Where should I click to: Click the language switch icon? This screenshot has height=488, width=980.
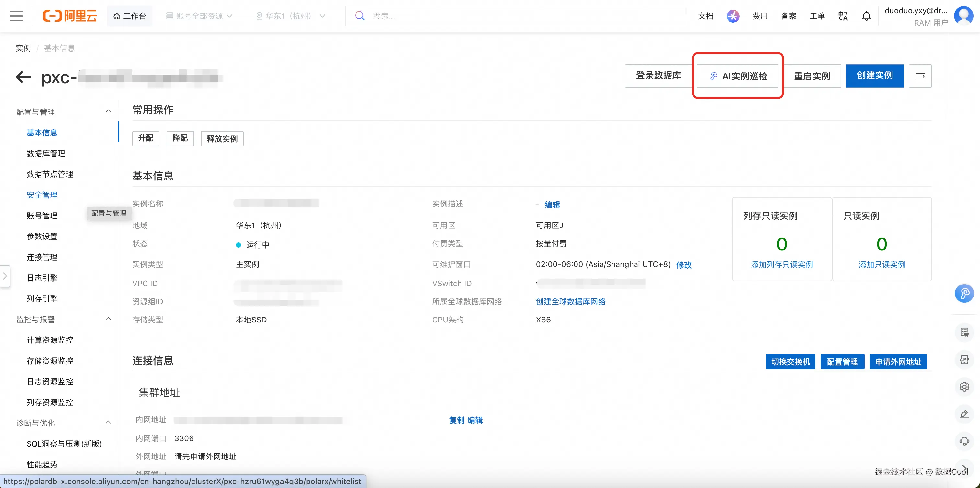(843, 16)
